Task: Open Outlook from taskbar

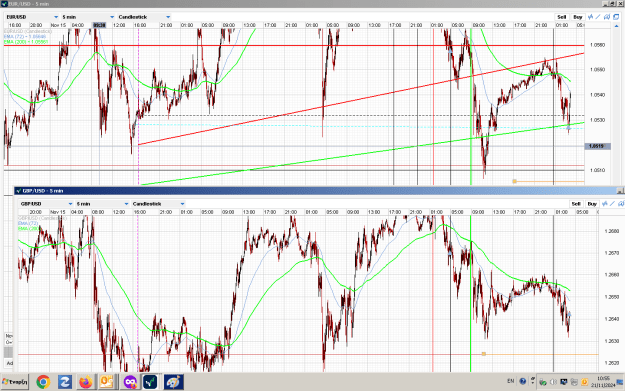Action: [x=107, y=382]
